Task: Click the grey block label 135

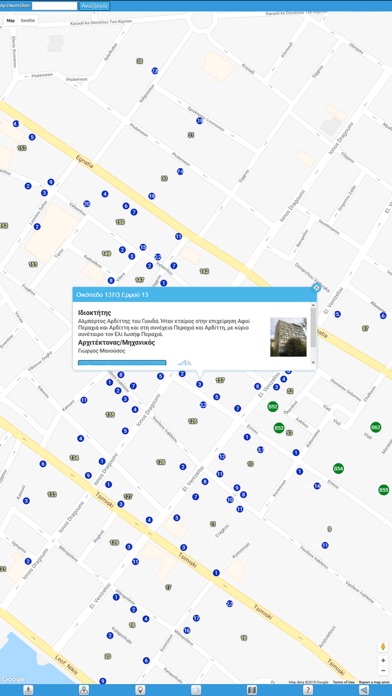Action: click(x=110, y=415)
